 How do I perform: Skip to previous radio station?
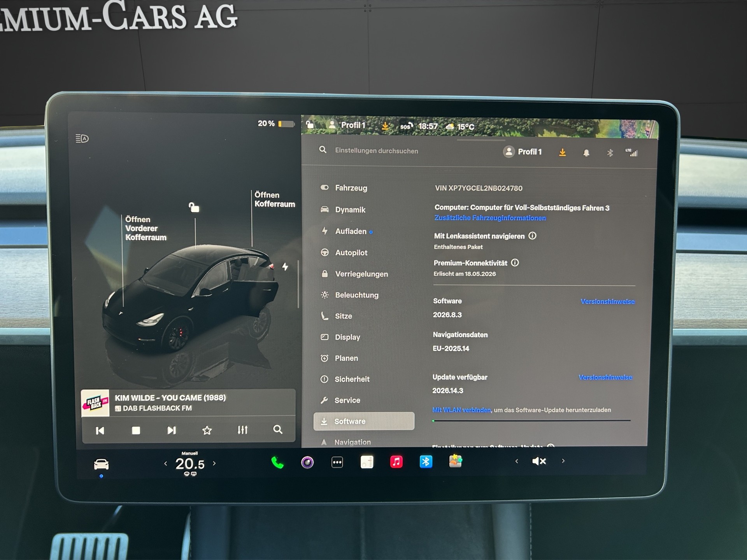point(100,430)
